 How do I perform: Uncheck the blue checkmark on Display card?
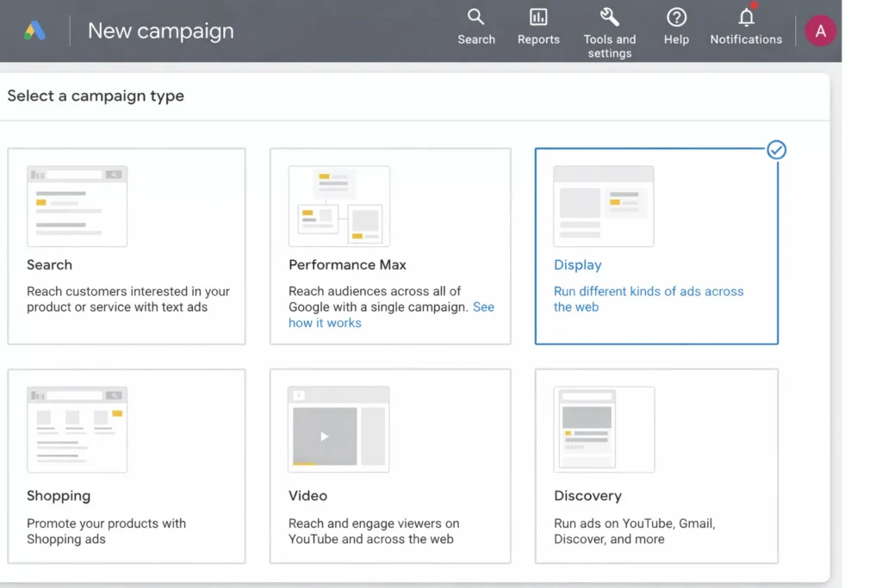click(x=776, y=151)
